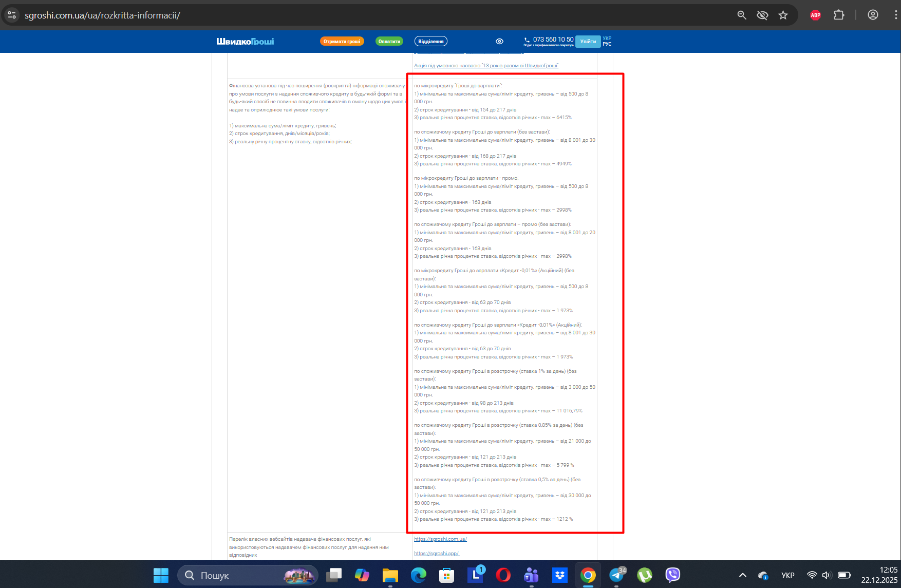Screen dimensions: 901x588
Task: Switch to Google Chrome on the taskbar
Action: pos(588,575)
